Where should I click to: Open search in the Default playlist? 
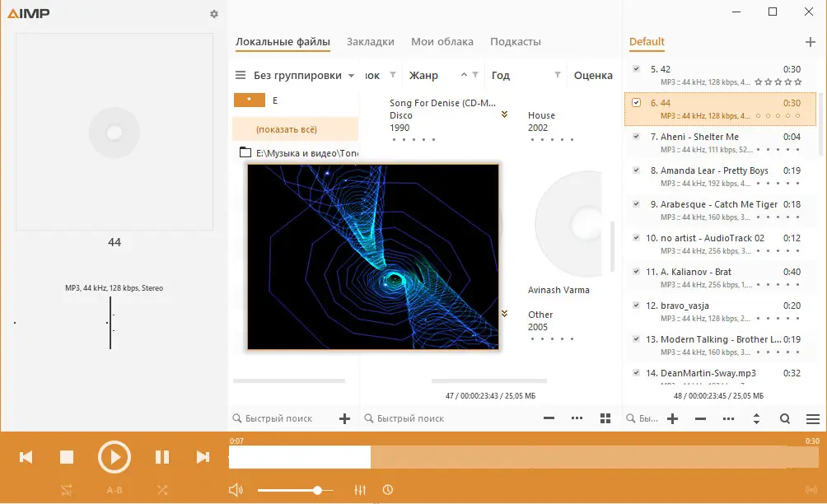tap(785, 418)
